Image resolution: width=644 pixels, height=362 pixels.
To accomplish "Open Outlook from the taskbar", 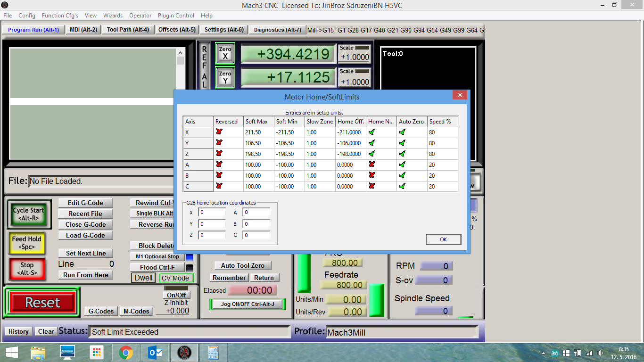I will (155, 352).
